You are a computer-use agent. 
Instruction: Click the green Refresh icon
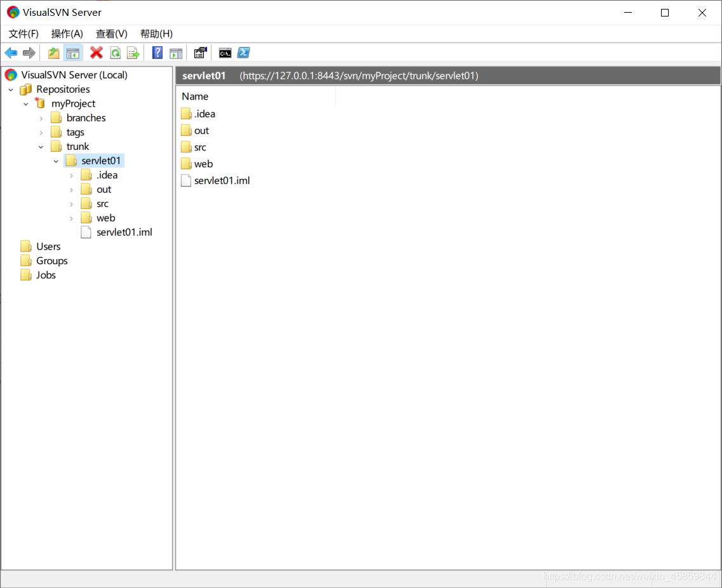click(x=115, y=53)
